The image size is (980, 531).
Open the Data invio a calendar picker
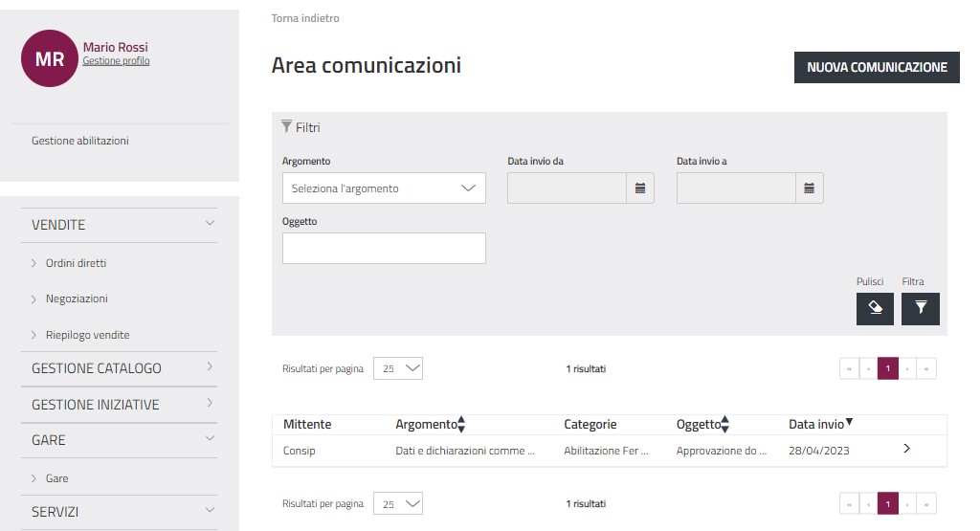pos(809,188)
